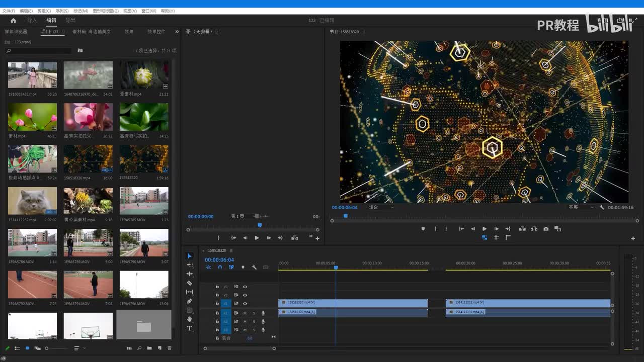Open the timeline wrench display settings
The width and height of the screenshot is (644, 362).
(254, 267)
